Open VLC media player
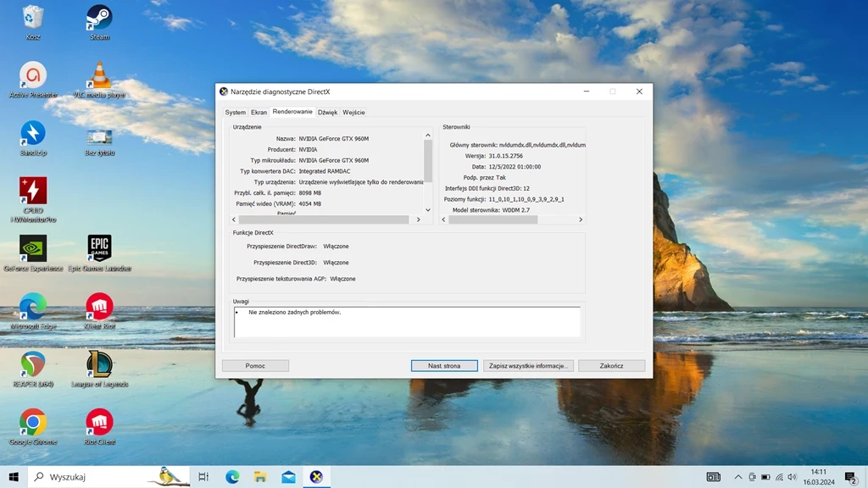 97,75
